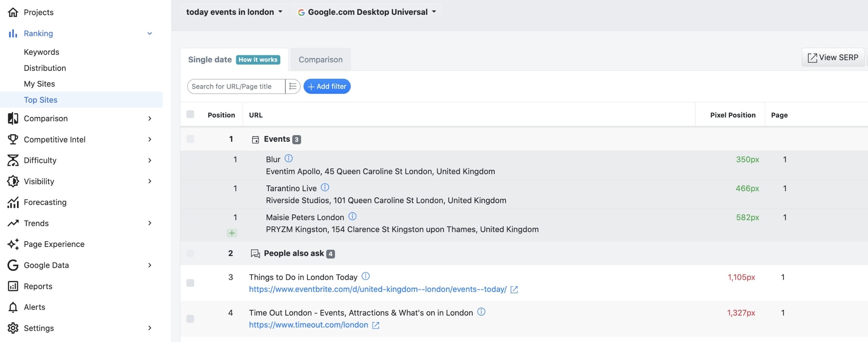Click info icon next to Tarantino Live

[x=325, y=187]
